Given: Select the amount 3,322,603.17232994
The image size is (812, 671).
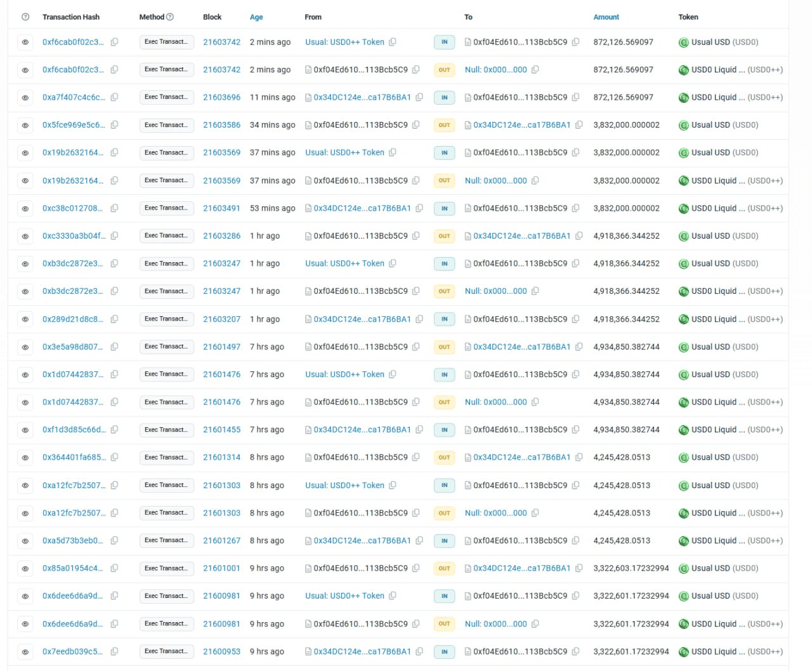Looking at the screenshot, I should [631, 568].
